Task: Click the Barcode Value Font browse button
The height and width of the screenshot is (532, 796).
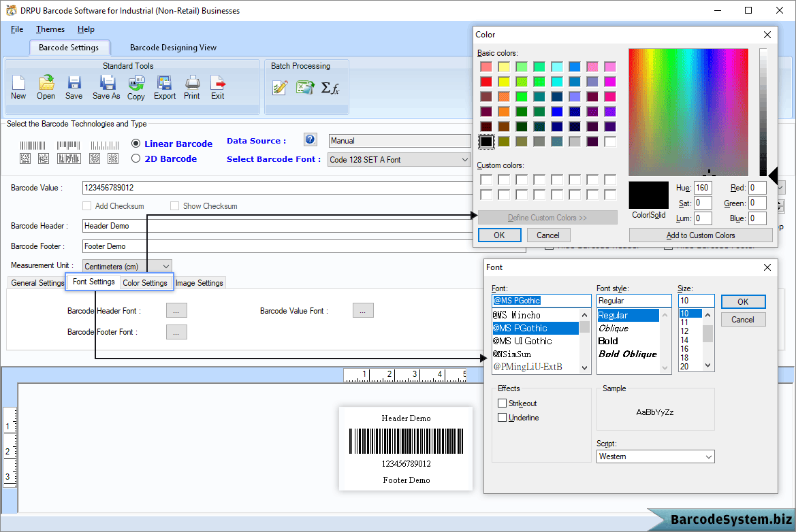Action: (x=363, y=310)
